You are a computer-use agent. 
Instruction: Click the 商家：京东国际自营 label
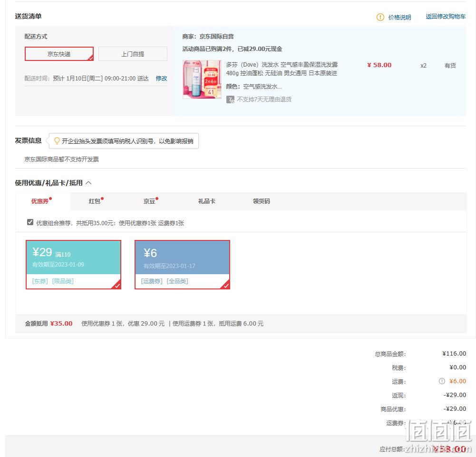pos(208,37)
